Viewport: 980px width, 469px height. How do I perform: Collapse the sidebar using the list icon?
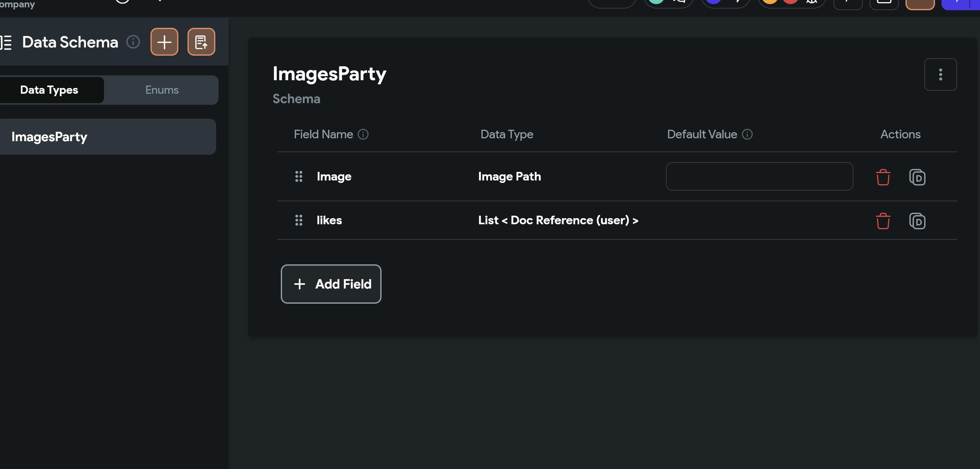click(6, 42)
